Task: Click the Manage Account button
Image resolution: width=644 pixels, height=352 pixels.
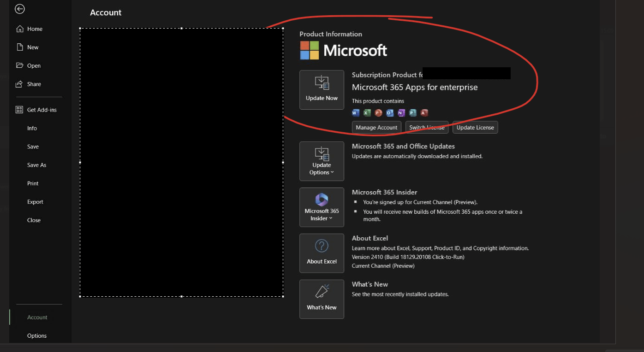Action: [x=376, y=128]
